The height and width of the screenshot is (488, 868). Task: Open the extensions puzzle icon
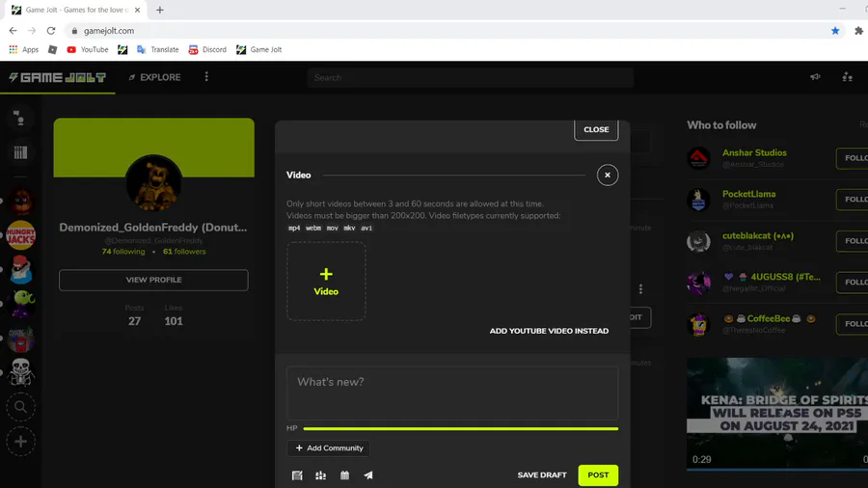[858, 31]
